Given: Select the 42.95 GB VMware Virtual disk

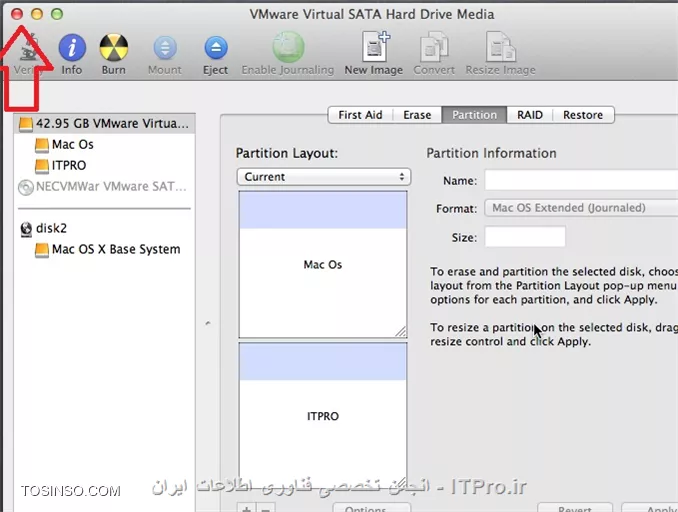Looking at the screenshot, I should (x=105, y=124).
